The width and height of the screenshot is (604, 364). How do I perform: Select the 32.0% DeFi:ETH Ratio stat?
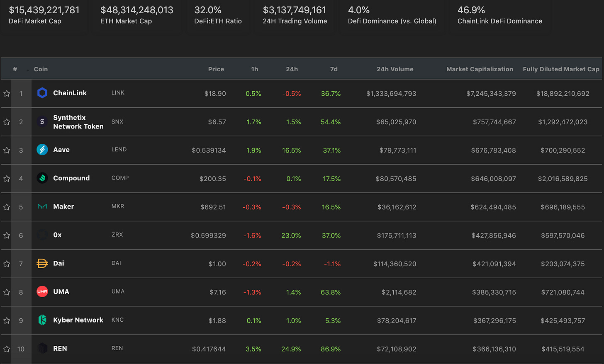218,15
